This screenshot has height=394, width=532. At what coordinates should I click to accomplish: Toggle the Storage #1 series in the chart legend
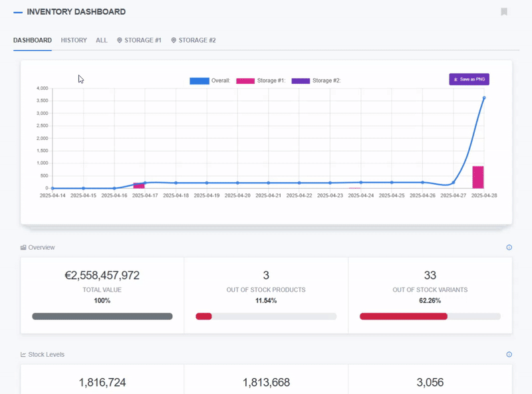click(261, 80)
